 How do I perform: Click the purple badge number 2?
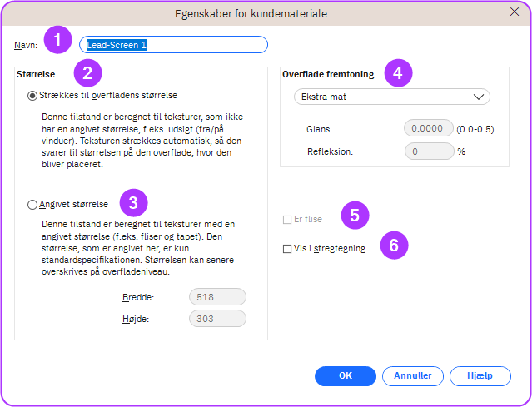87,74
